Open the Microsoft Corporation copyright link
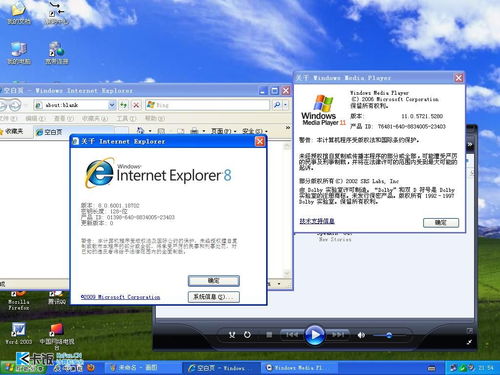This screenshot has width=500, height=375. click(120, 297)
